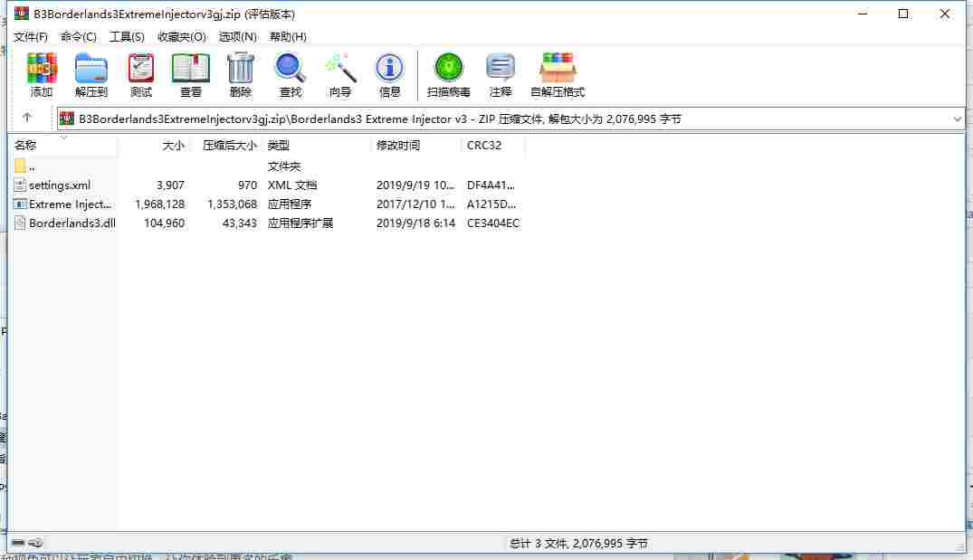Click the key icon in status bar

click(35, 543)
